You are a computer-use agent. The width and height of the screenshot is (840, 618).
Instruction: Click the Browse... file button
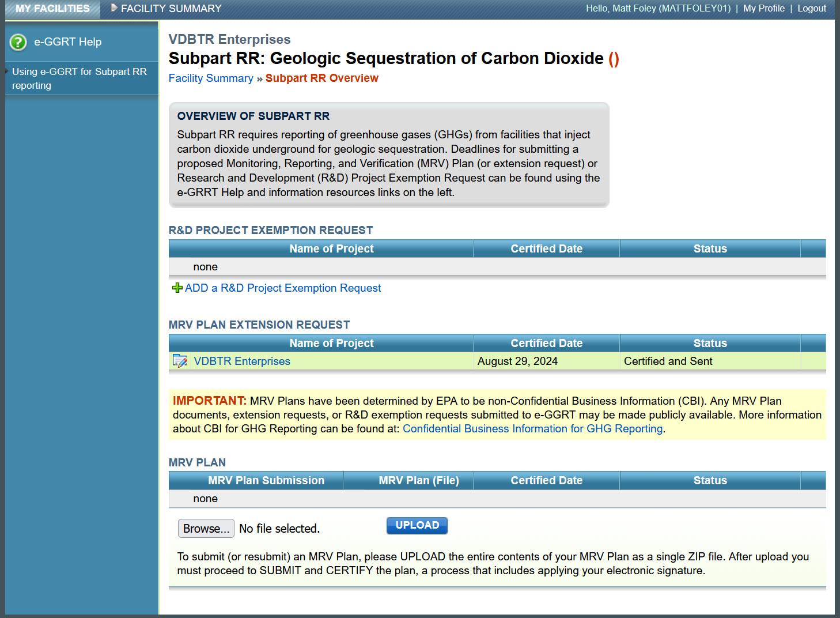[206, 529]
